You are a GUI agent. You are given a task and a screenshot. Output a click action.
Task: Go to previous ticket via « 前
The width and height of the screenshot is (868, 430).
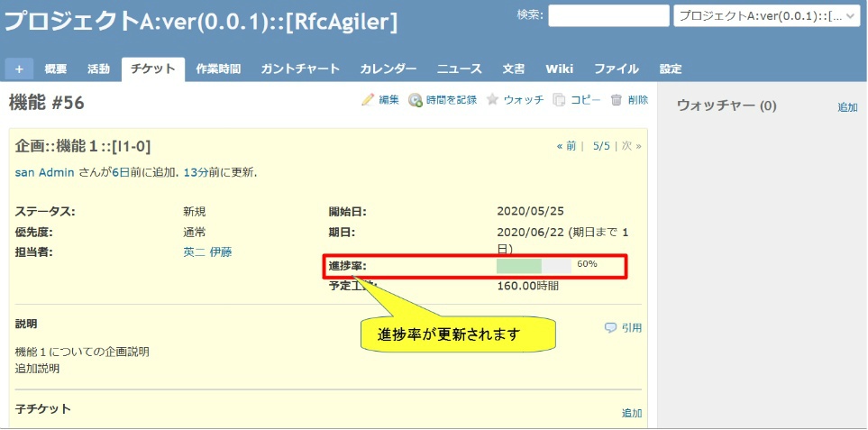tap(566, 145)
